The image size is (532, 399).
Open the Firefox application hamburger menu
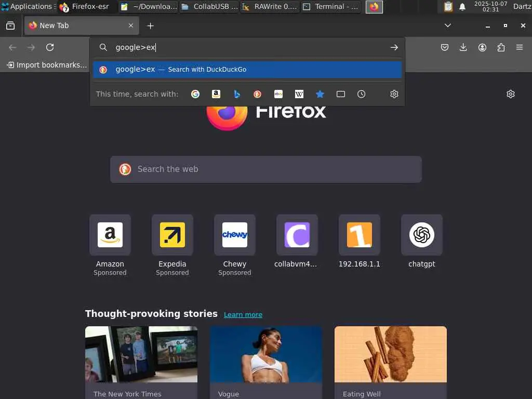click(x=520, y=47)
